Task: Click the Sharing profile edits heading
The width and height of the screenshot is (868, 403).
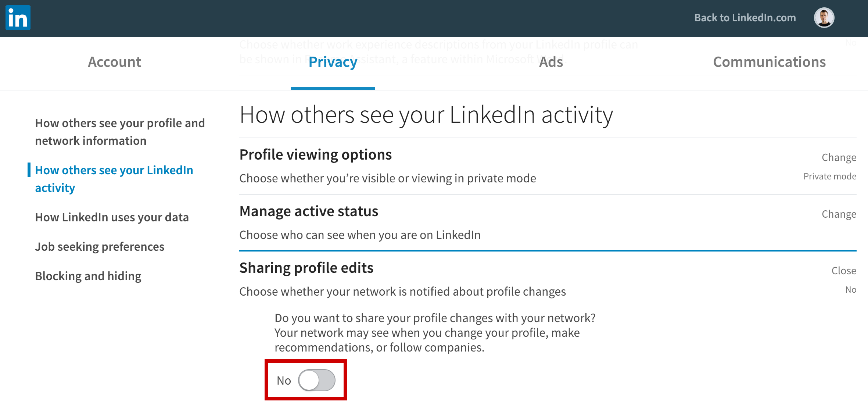Action: [306, 268]
